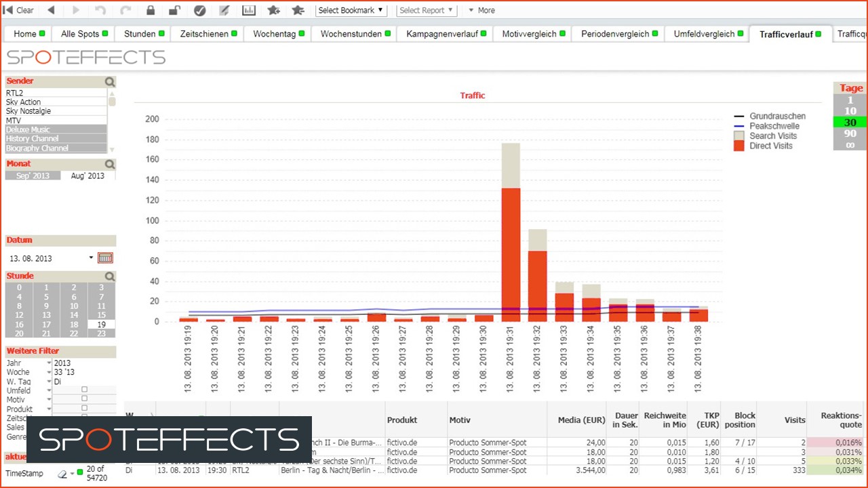The height and width of the screenshot is (488, 868).
Task: Click green indicator on Trafficverlauf tab
Action: point(818,34)
